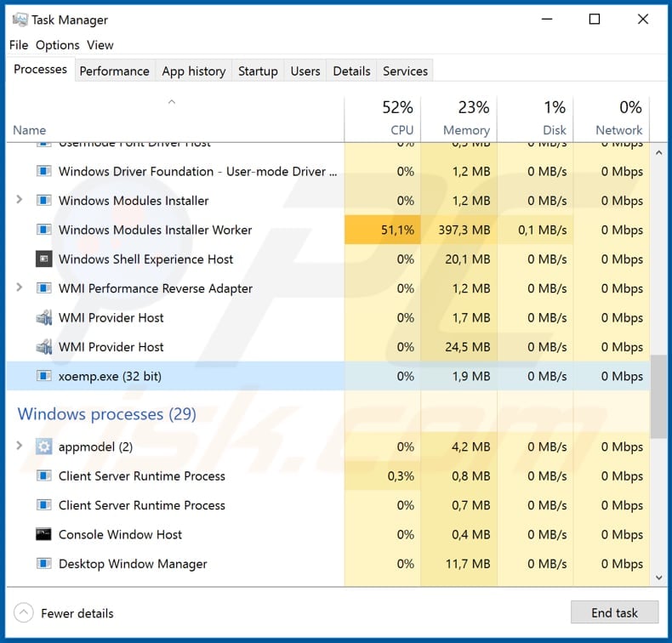Select the xoemp.exe (32 bit) process row
The width and height of the screenshot is (672, 643).
pos(328,376)
